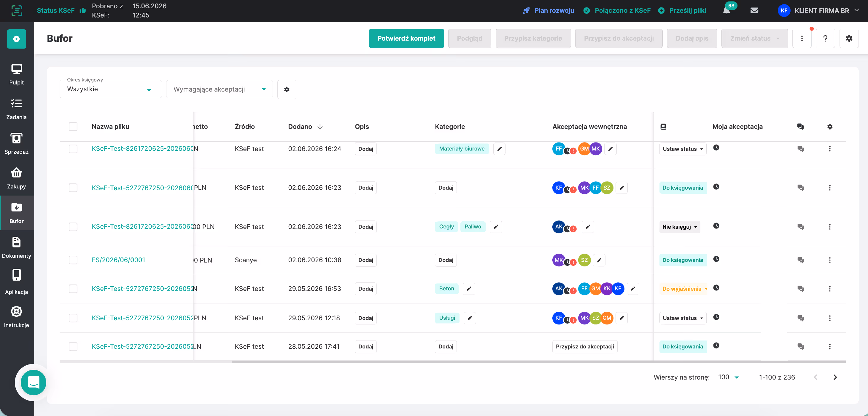The height and width of the screenshot is (416, 868).
Task: Open Do księgowania dropdown on FS/2026/06/0001 row
Action: (683, 260)
